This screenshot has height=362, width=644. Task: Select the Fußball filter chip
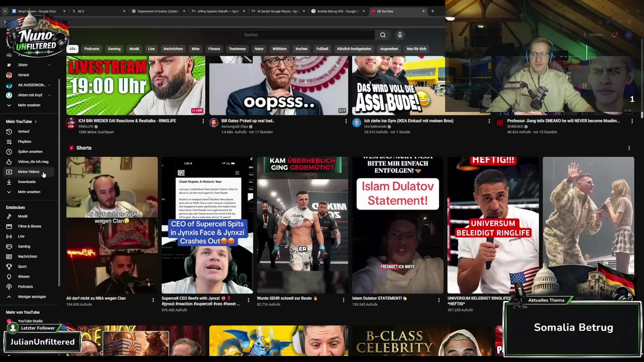point(323,49)
